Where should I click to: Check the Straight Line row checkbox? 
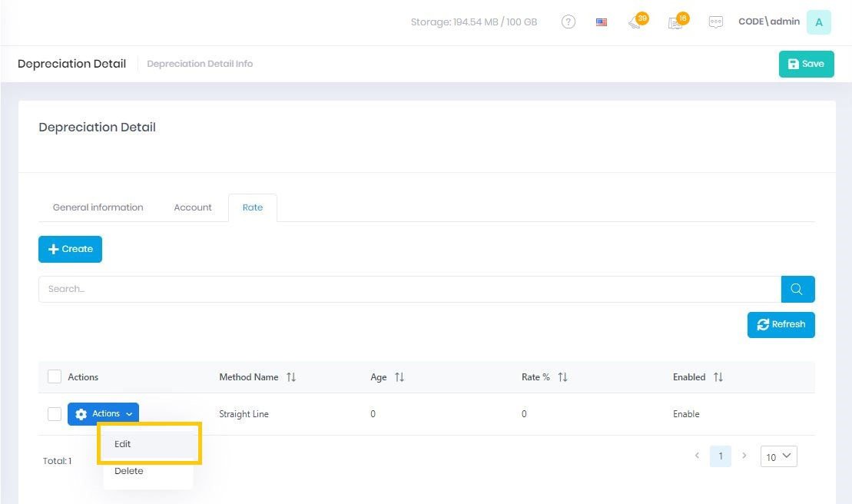55,414
